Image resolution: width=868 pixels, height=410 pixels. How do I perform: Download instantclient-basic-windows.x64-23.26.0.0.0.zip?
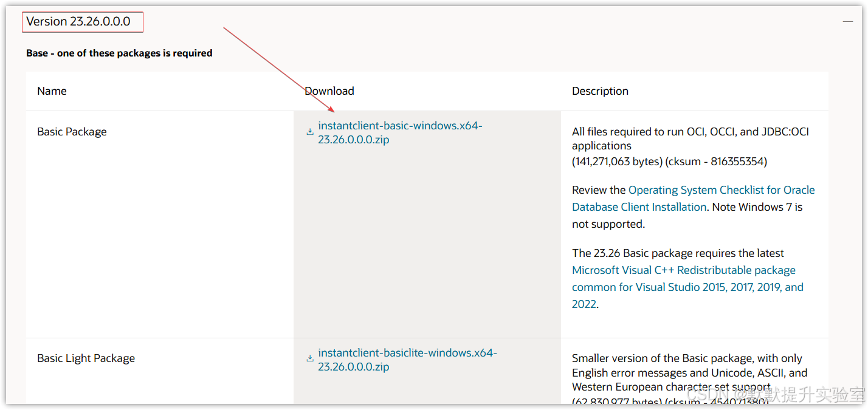click(x=400, y=132)
